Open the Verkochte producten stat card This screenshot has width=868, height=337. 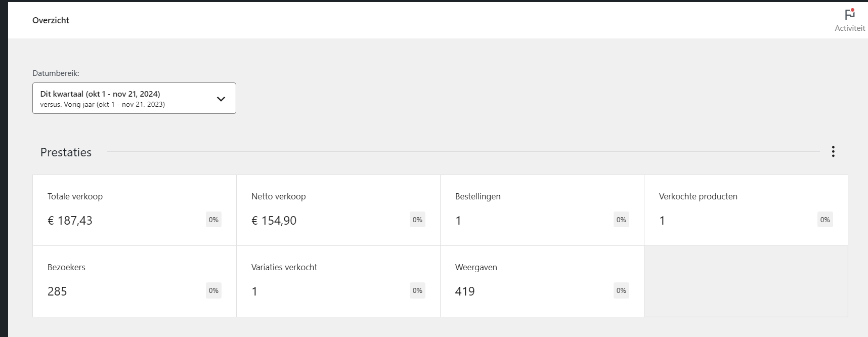click(x=746, y=210)
